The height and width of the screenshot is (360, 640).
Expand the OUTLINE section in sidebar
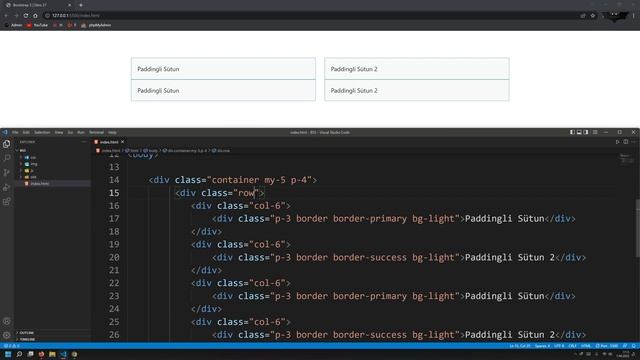(x=27, y=333)
